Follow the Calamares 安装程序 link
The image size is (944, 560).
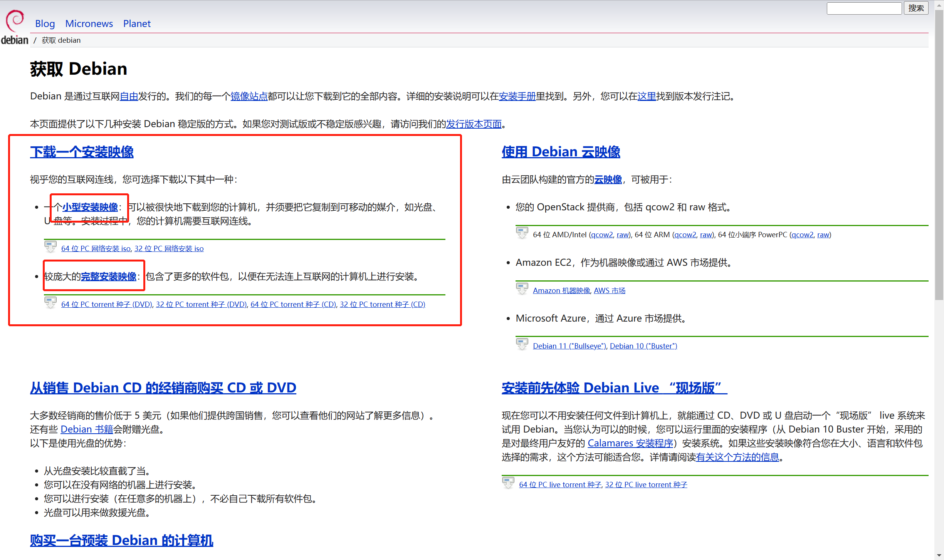[x=630, y=443]
